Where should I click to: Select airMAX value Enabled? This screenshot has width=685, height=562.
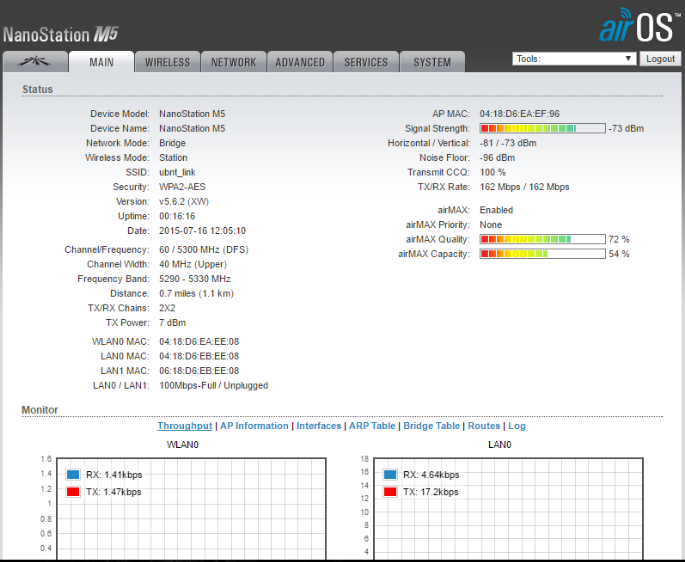point(496,210)
